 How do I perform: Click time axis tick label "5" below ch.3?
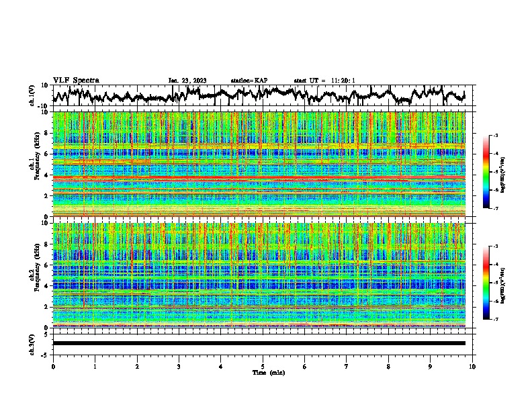pos(263,367)
